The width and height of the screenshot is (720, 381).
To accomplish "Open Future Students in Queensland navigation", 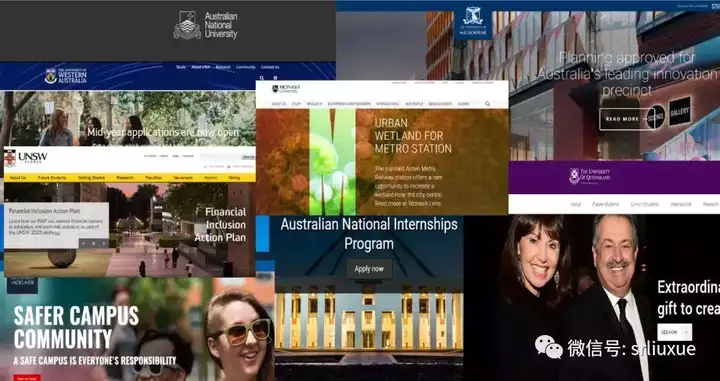I will 606,204.
